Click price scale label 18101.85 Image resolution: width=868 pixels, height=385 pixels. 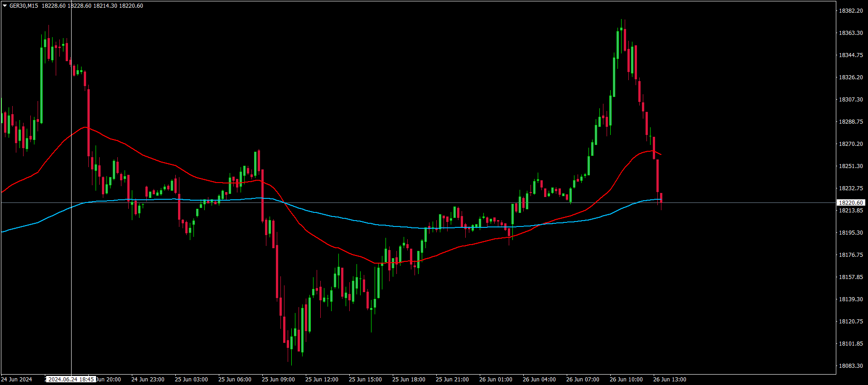coord(851,344)
